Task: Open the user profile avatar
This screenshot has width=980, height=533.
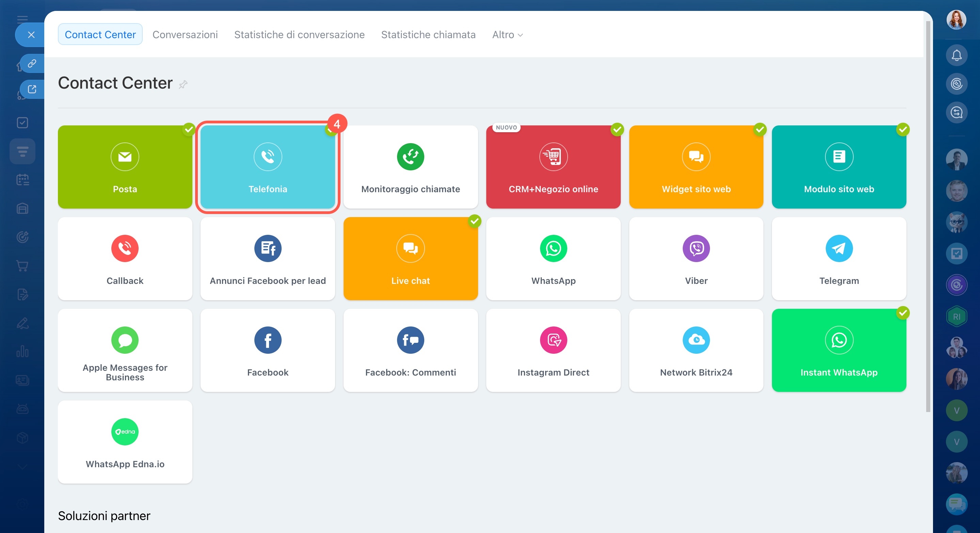Action: coord(956,20)
